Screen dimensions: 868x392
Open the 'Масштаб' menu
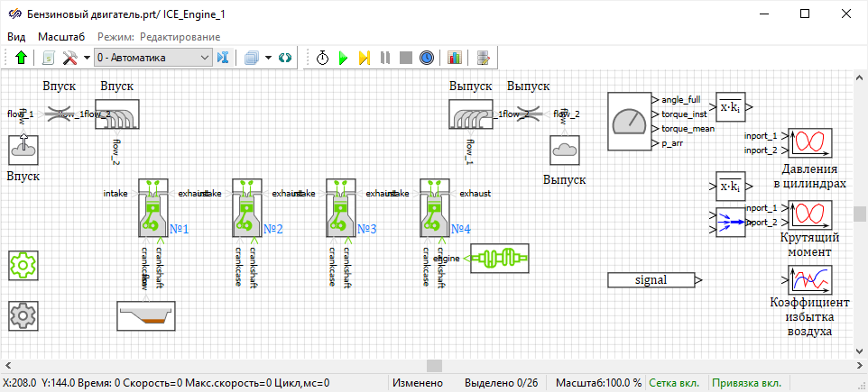(x=61, y=36)
